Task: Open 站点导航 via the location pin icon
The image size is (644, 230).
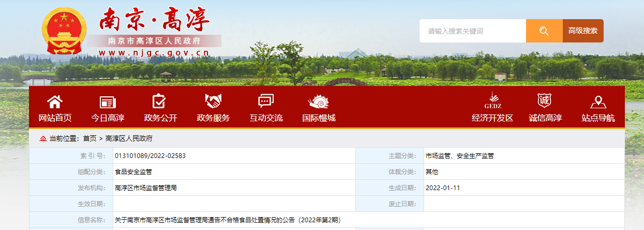Action: coord(598,102)
